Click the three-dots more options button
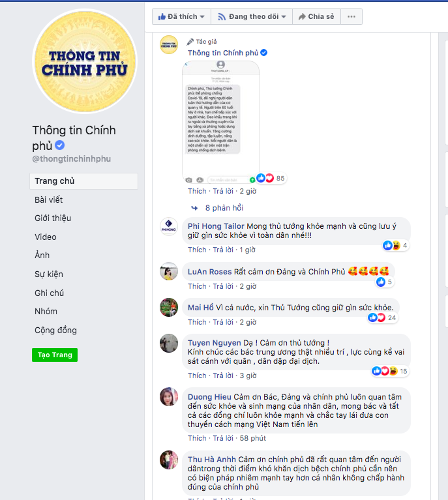Viewport: 448px width, 500px height. coord(351,16)
